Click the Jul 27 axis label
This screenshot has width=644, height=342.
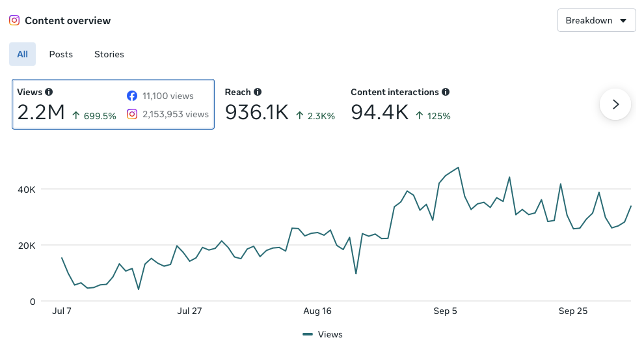[189, 311]
